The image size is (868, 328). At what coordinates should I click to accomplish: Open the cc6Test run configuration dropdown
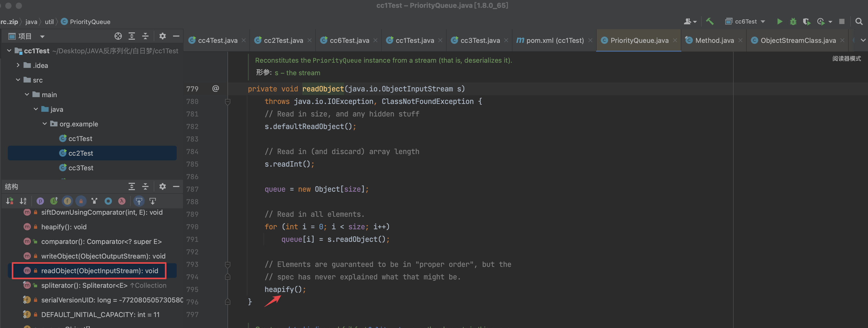745,21
